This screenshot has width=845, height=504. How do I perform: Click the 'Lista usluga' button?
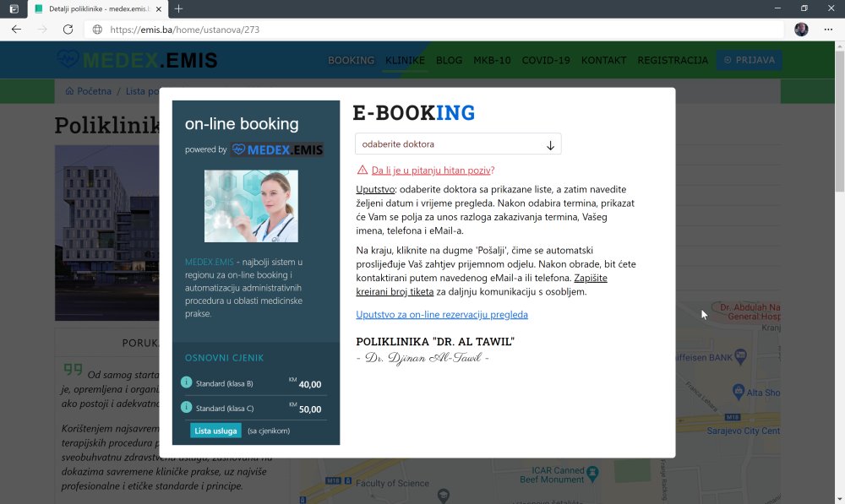point(215,431)
